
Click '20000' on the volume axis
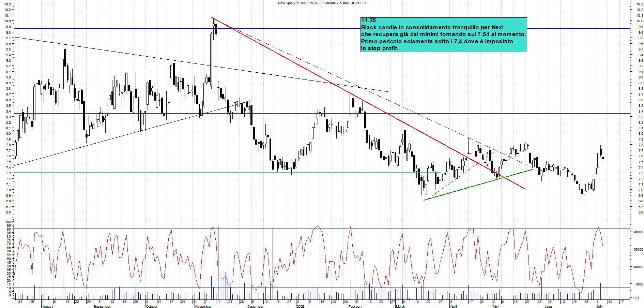[638, 232]
